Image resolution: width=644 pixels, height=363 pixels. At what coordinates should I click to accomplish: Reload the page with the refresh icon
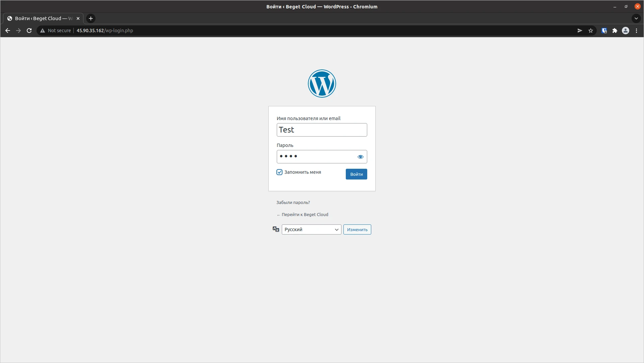point(29,31)
